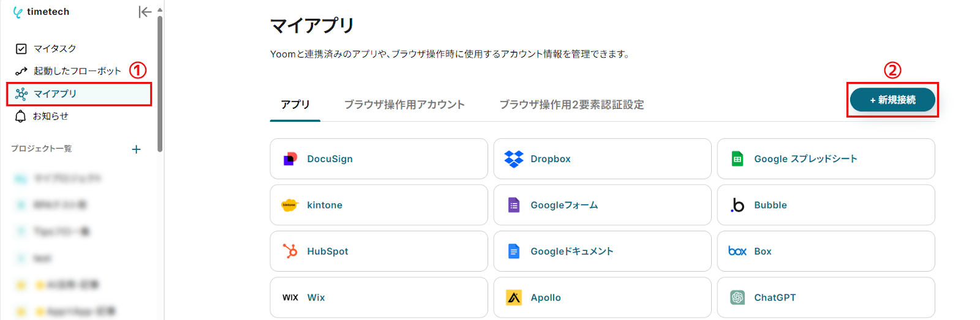Switch to the ブラウザ操作用アカウント tab
Viewport: 980px width, 320px height.
pos(404,105)
